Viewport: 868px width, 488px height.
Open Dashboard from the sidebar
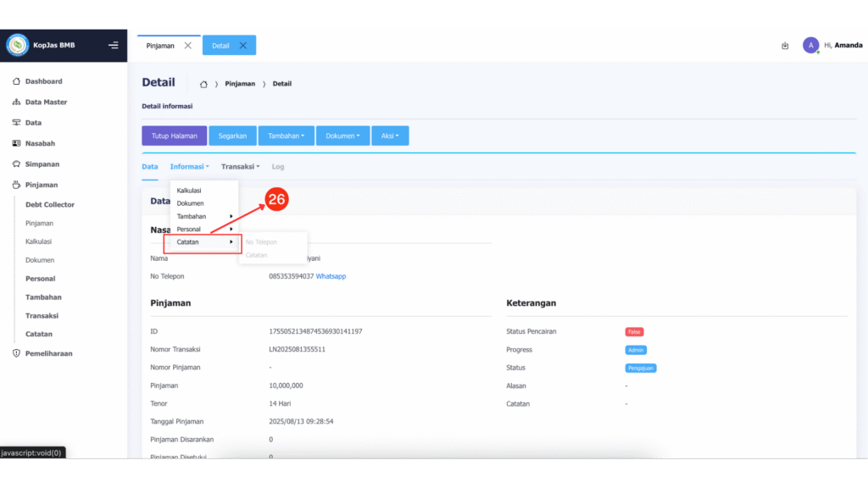click(x=43, y=81)
